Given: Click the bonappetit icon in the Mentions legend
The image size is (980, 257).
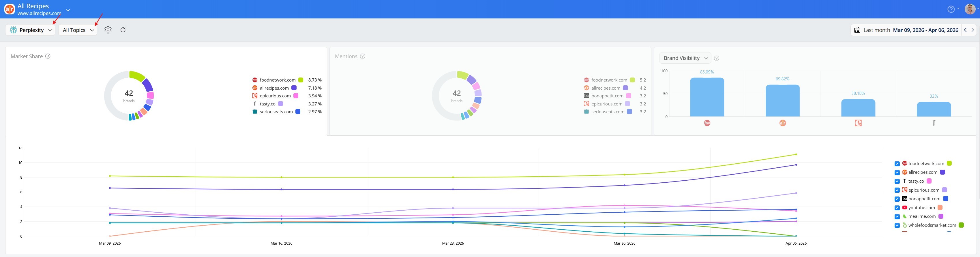Looking at the screenshot, I should pos(586,96).
